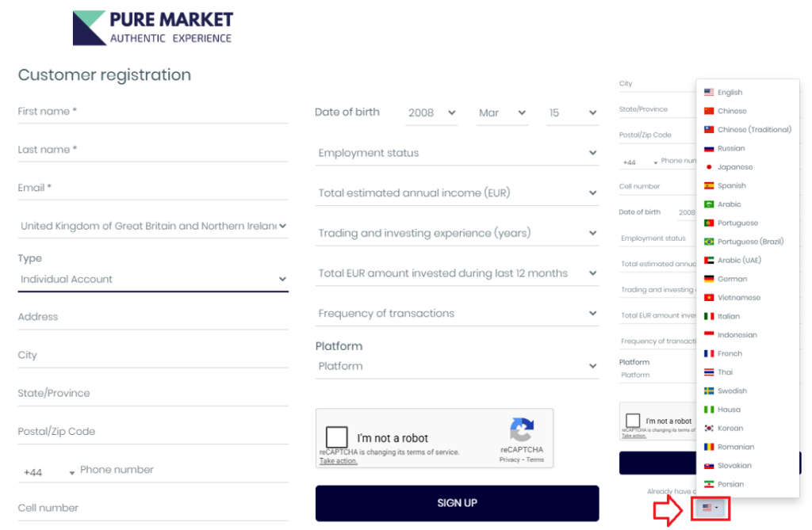Click the Email input field
This screenshot has height=530, width=812.
(153, 188)
